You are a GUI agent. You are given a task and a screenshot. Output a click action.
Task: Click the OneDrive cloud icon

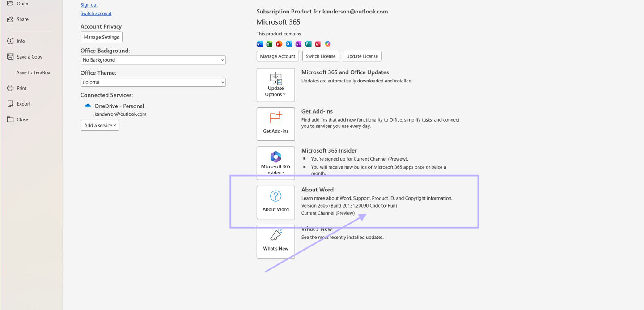pyautogui.click(x=88, y=106)
